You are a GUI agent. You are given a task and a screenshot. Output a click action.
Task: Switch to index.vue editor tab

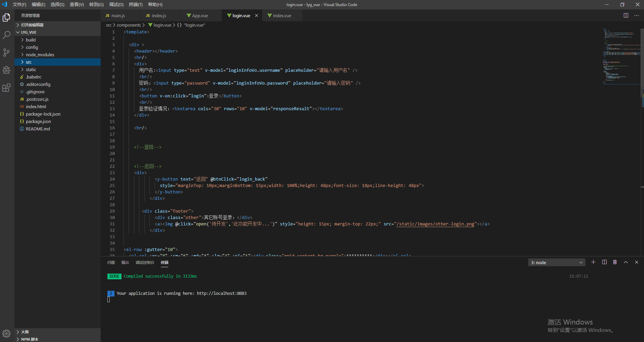[282, 15]
